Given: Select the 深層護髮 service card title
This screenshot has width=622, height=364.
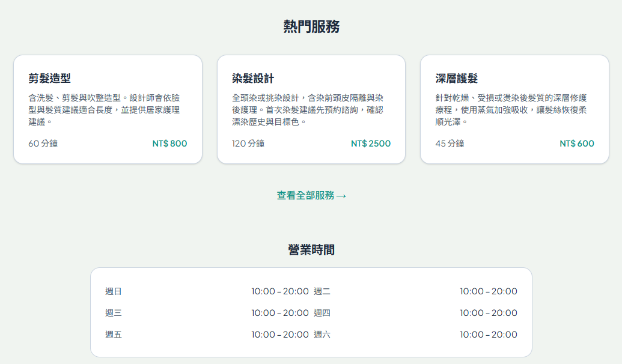Looking at the screenshot, I should tap(457, 79).
